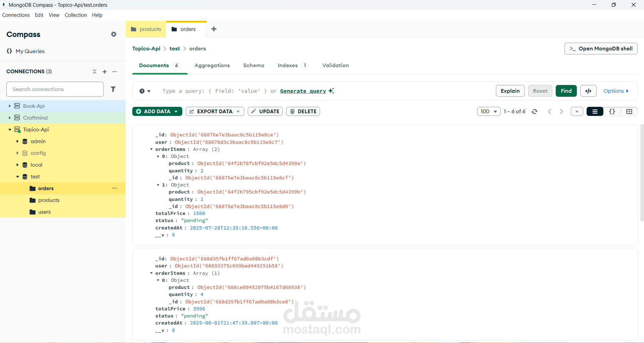Open the Indexes tab
The width and height of the screenshot is (644, 343).
[293, 66]
